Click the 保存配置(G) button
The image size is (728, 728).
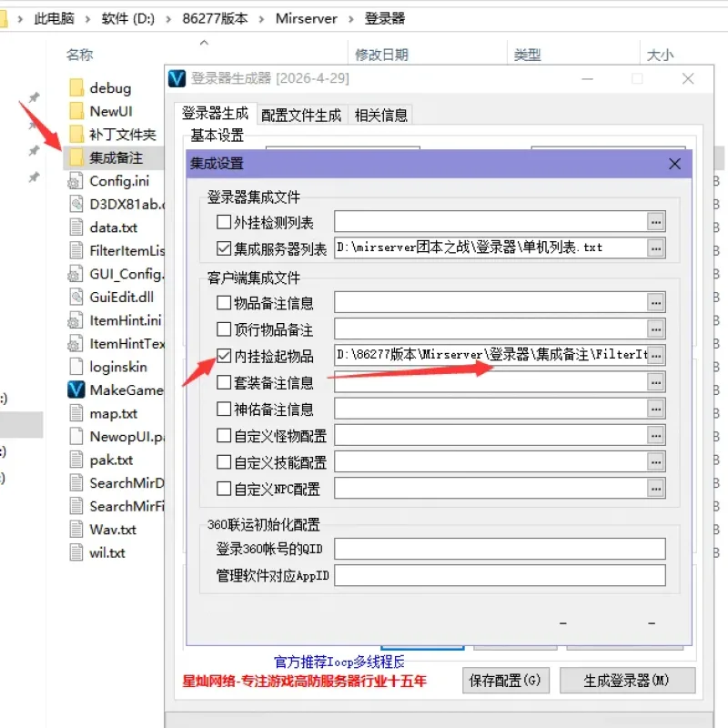pos(506,681)
